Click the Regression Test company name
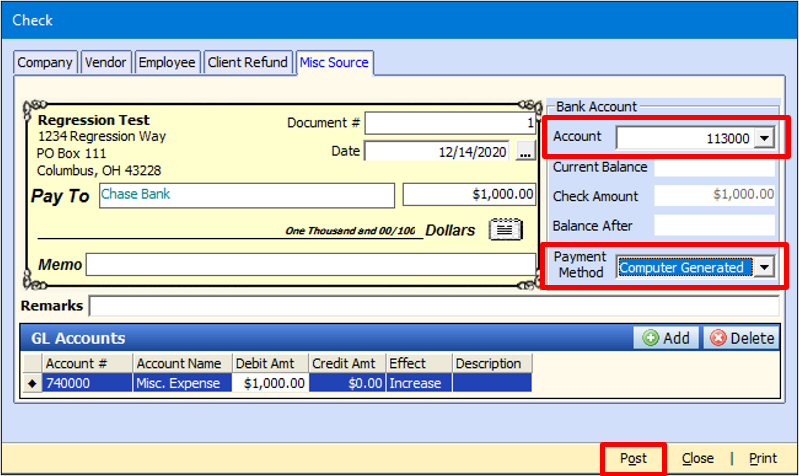 pos(94,120)
